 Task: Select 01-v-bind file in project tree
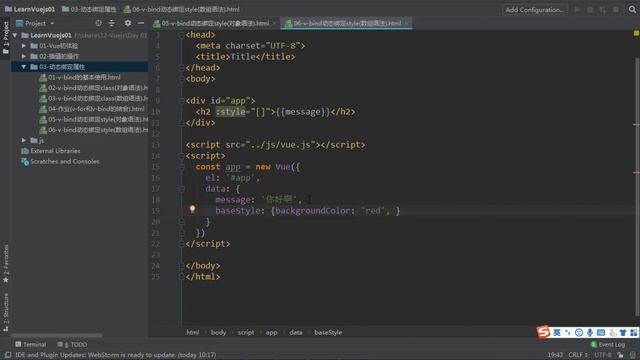pos(80,77)
